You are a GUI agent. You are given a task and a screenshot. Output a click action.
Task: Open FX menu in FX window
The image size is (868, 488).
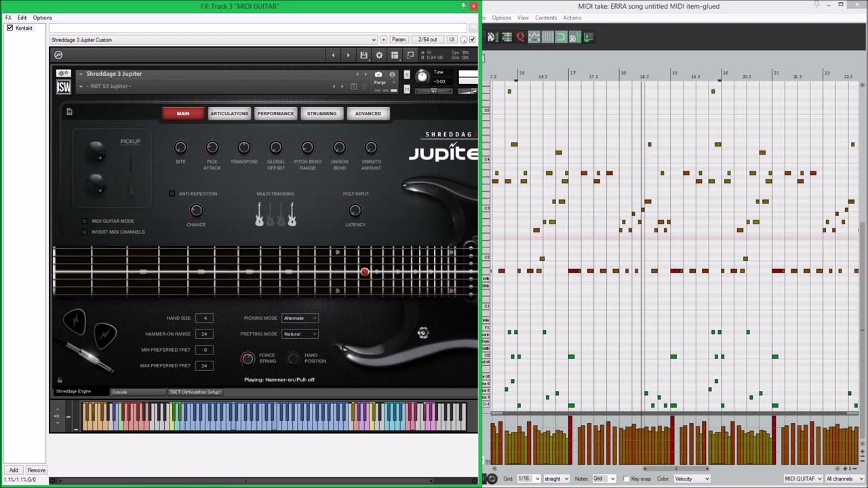point(8,18)
